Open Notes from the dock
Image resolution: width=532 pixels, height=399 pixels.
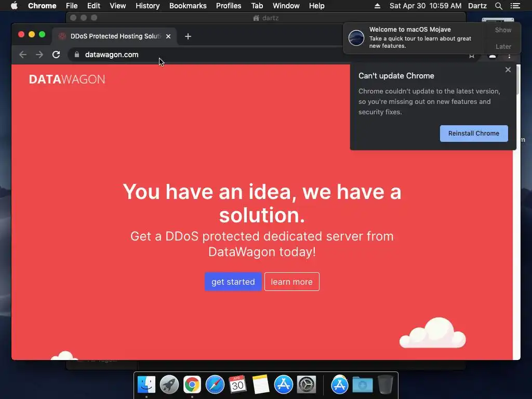point(261,385)
